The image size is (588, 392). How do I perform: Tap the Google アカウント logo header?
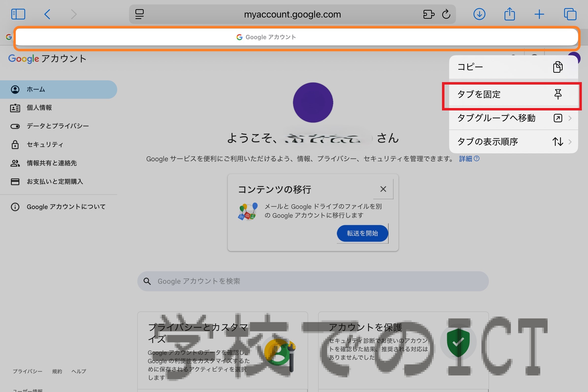[48, 59]
